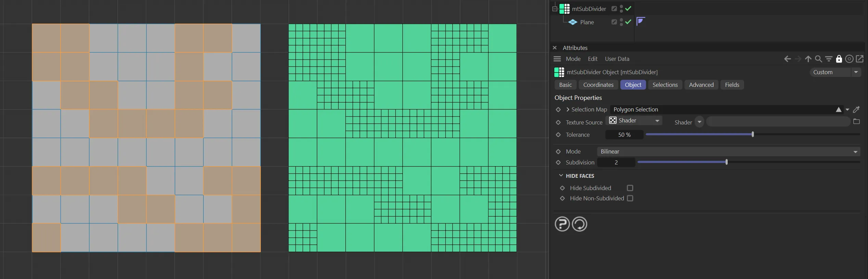This screenshot has width=868, height=279.
Task: Switch to the Selections tab
Action: pyautogui.click(x=665, y=85)
